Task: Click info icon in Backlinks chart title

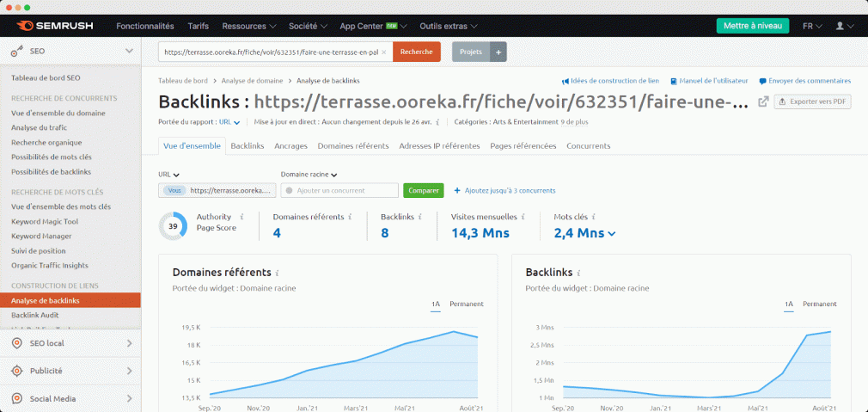Action: [579, 273]
